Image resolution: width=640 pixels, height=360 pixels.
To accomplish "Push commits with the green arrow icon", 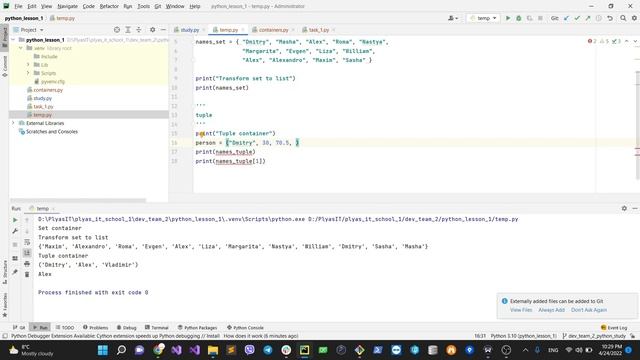I will click(x=588, y=18).
